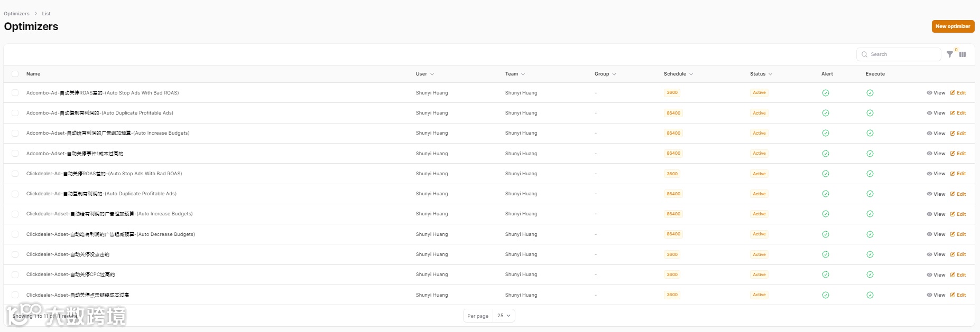Open the column toggle icon
980x332 pixels.
(x=963, y=54)
